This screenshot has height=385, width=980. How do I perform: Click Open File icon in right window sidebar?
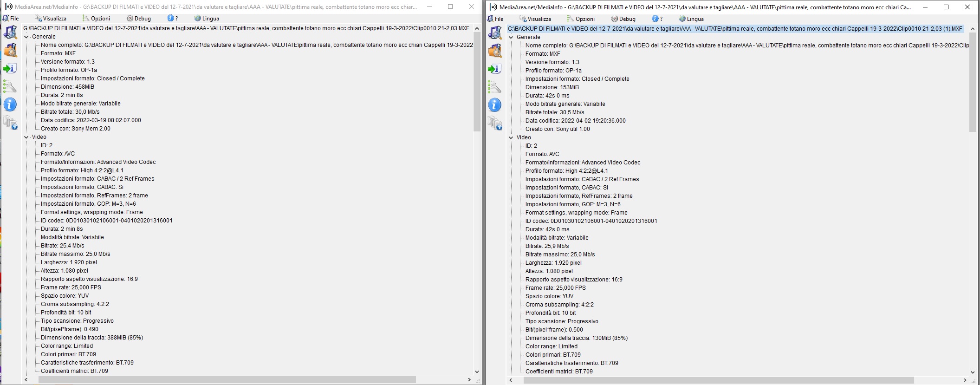(x=495, y=33)
